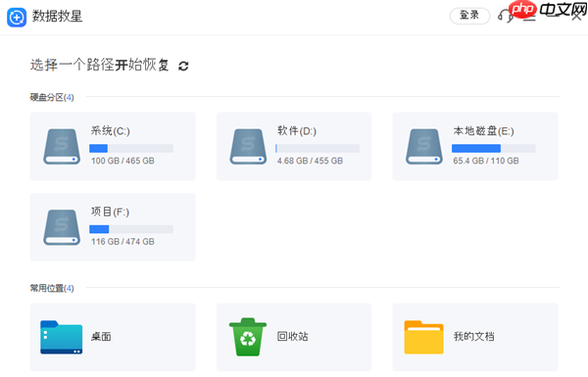Refresh the path list with the reload icon
Screen dimensions: 588x377
point(183,66)
